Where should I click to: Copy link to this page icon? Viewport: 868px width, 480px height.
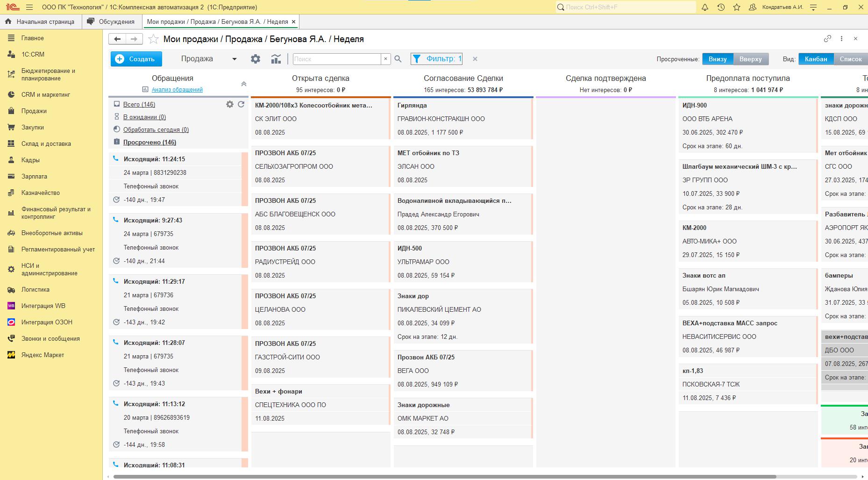tap(827, 39)
